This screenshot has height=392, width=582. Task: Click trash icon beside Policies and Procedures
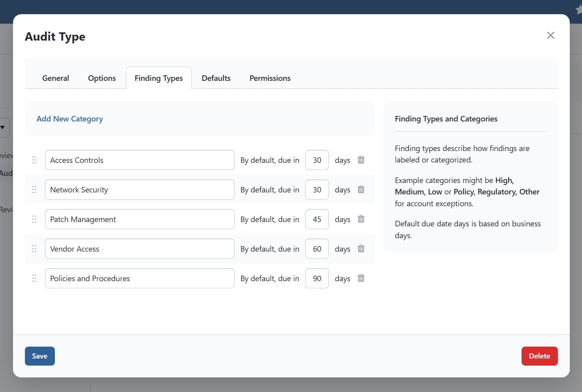[x=361, y=278]
